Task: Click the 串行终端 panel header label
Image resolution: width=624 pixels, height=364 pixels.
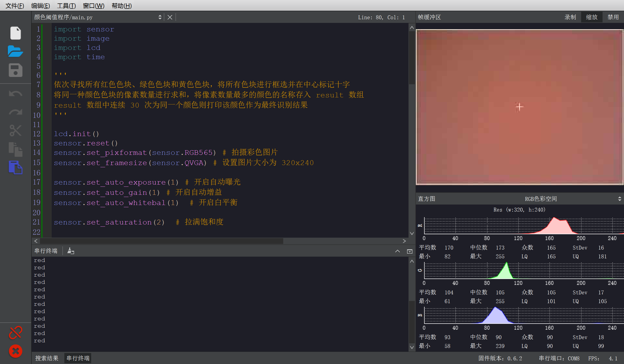Action: tap(46, 251)
